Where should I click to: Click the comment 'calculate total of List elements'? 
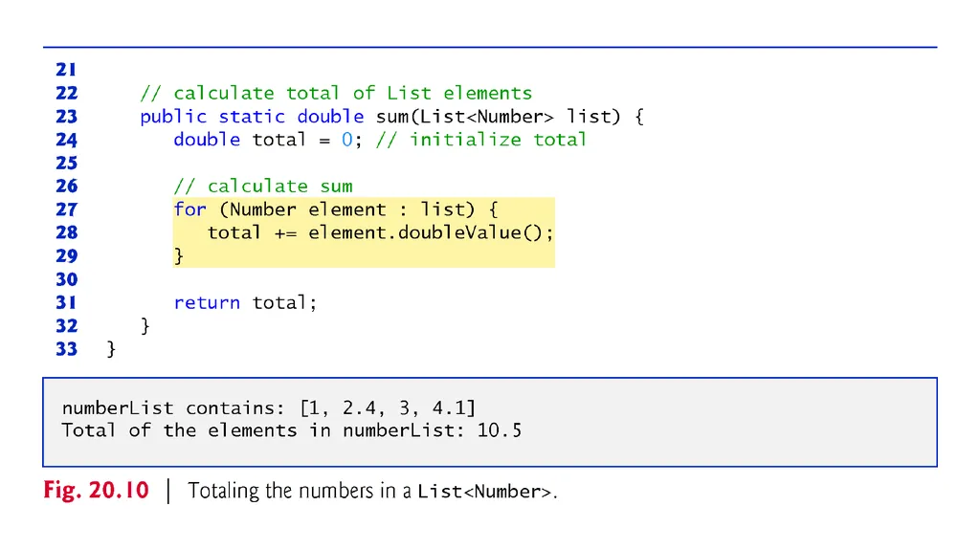[336, 93]
